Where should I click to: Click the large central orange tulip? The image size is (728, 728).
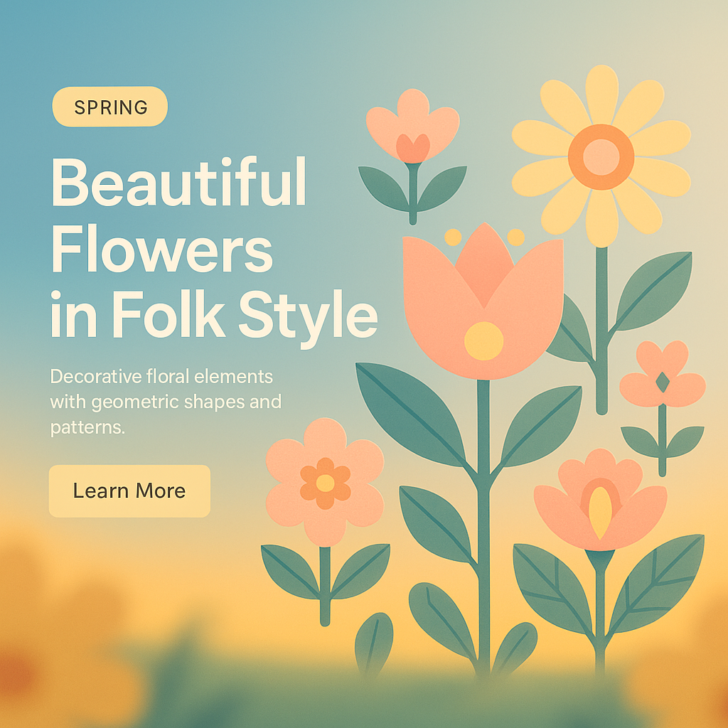click(483, 301)
